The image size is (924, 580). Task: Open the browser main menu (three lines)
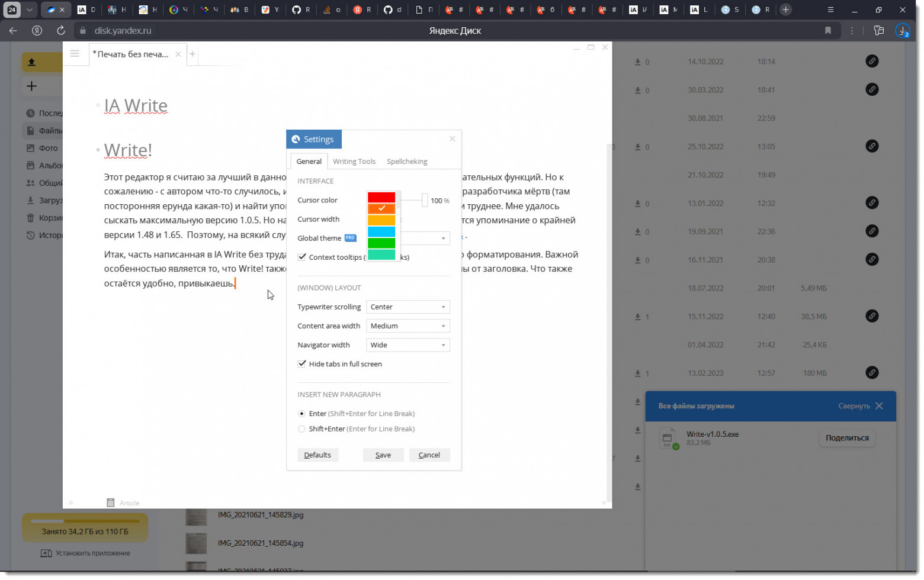(x=830, y=9)
